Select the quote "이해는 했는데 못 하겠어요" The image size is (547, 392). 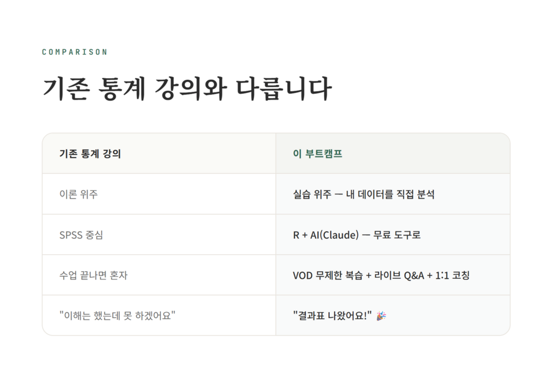click(x=117, y=315)
